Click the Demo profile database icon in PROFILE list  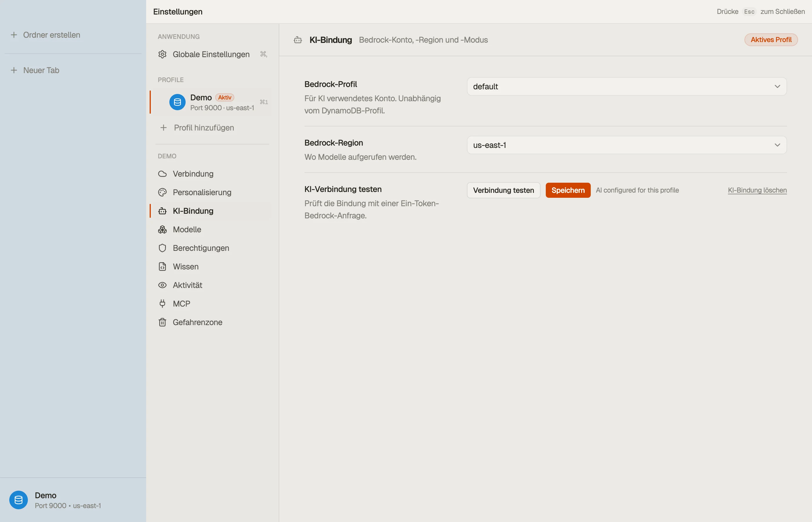pyautogui.click(x=177, y=102)
